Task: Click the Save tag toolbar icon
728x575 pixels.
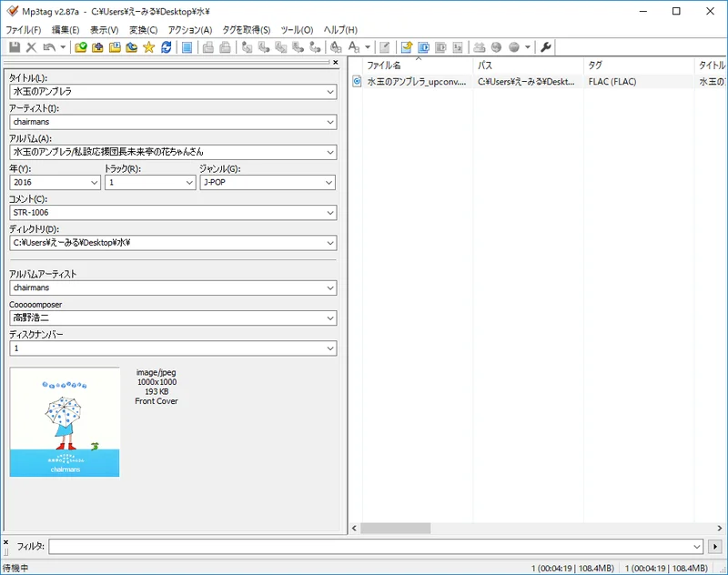Action: [14, 47]
